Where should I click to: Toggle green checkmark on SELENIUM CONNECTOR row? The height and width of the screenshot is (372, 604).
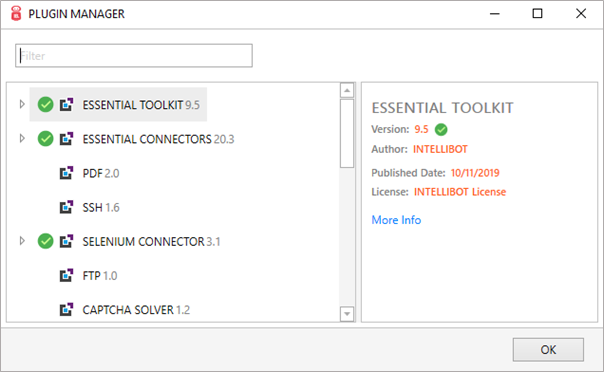45,241
